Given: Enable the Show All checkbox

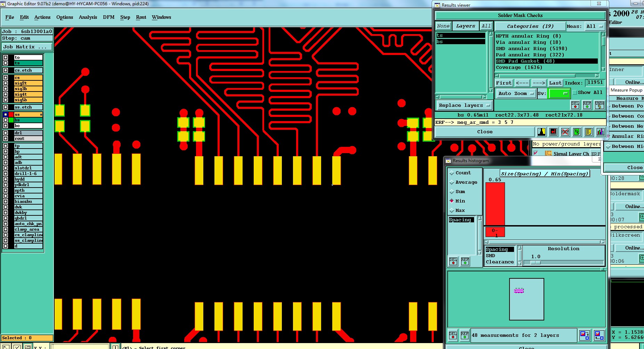Looking at the screenshot, I should (575, 93).
